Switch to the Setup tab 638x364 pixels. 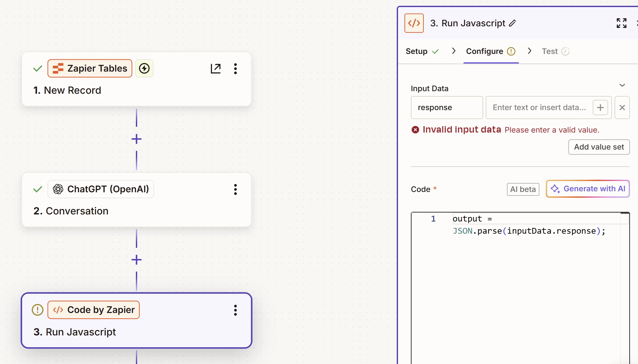click(422, 51)
